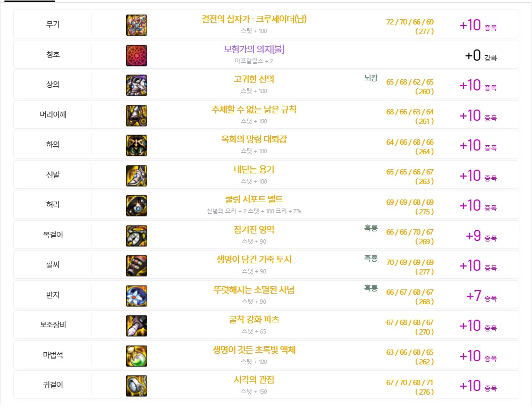Click the weapon icon in the 무기 row
The height and width of the screenshot is (408, 532).
[x=137, y=25]
